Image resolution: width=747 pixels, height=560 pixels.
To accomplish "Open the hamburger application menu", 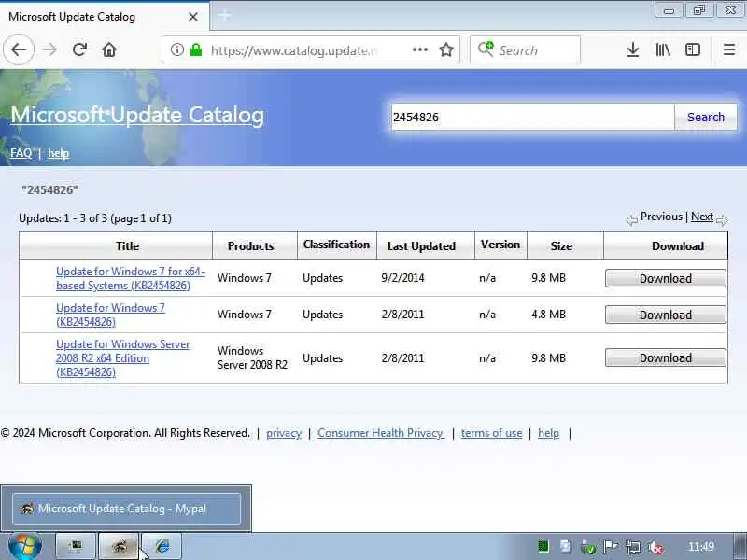I will 729,49.
